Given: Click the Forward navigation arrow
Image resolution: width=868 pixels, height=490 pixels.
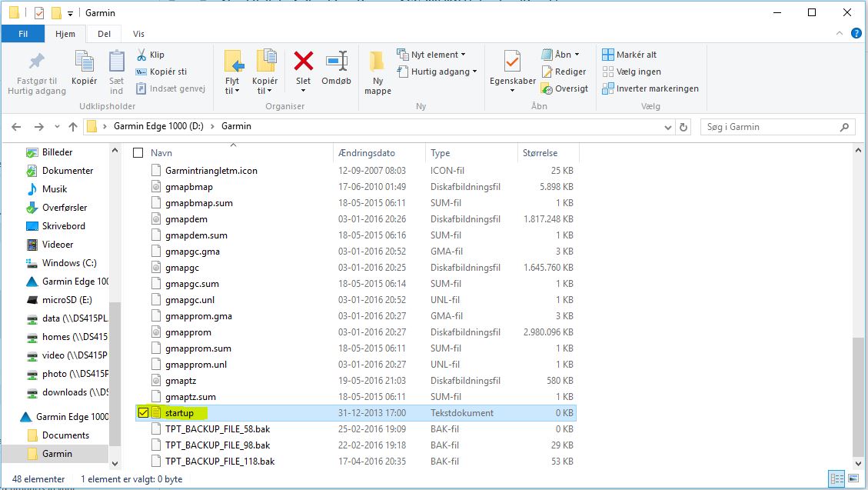Looking at the screenshot, I should [38, 127].
